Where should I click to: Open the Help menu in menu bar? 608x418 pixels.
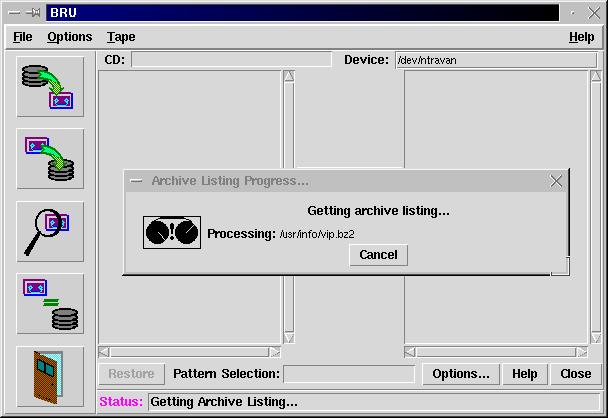point(581,37)
